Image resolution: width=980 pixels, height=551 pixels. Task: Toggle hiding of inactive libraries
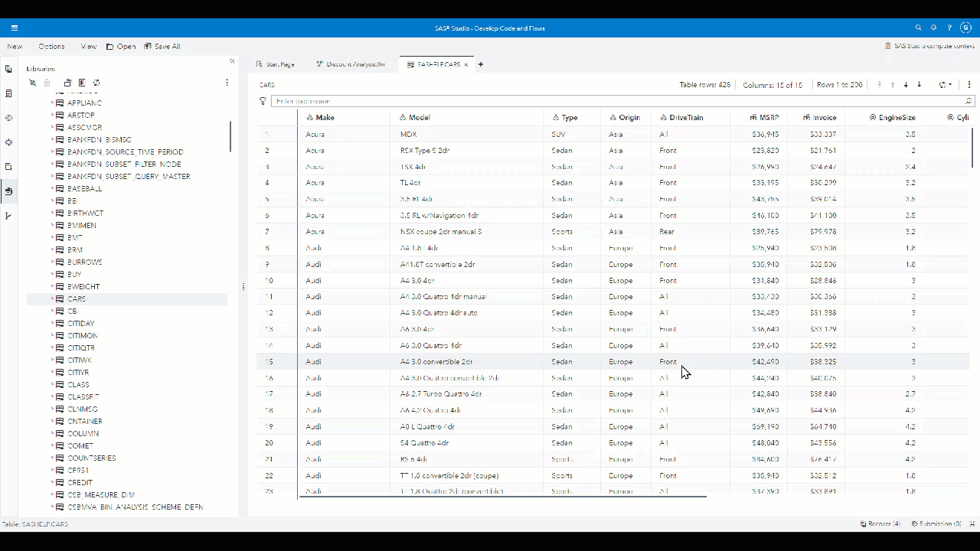pos(32,83)
